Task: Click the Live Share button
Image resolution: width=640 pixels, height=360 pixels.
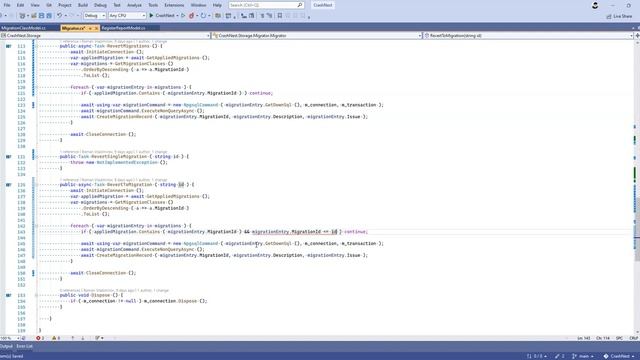Action: pos(619,16)
